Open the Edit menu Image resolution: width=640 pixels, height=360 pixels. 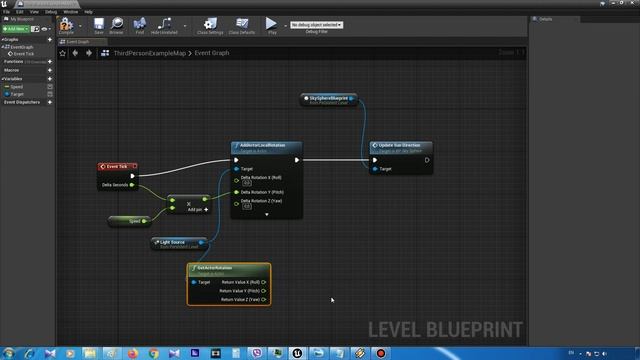[20, 12]
